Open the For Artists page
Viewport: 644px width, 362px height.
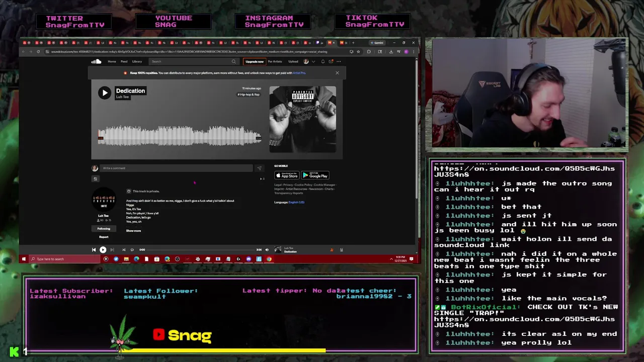275,61
